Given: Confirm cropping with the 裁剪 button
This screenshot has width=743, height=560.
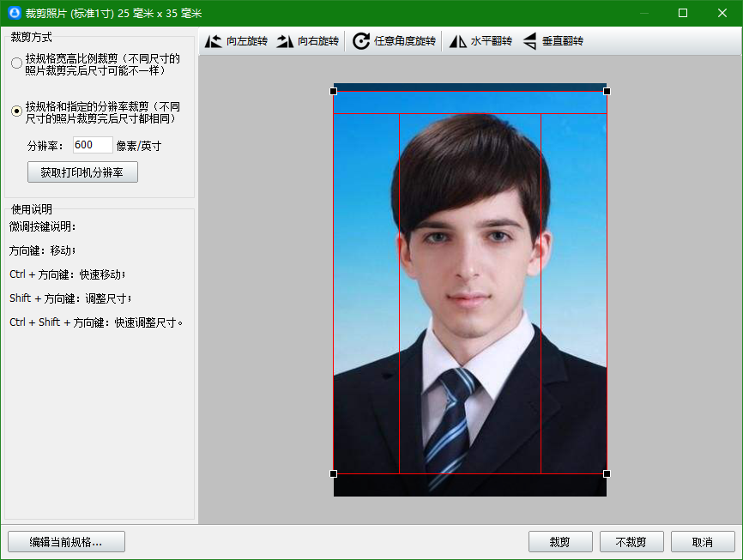Looking at the screenshot, I should 560,541.
